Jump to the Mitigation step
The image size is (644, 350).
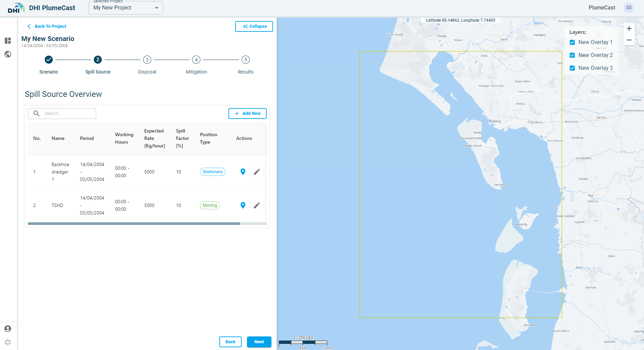click(x=196, y=60)
